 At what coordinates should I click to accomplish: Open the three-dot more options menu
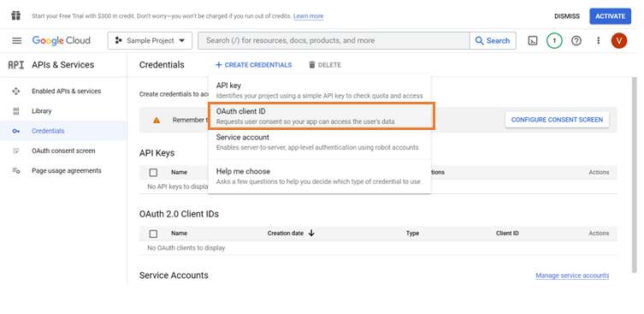(x=599, y=41)
